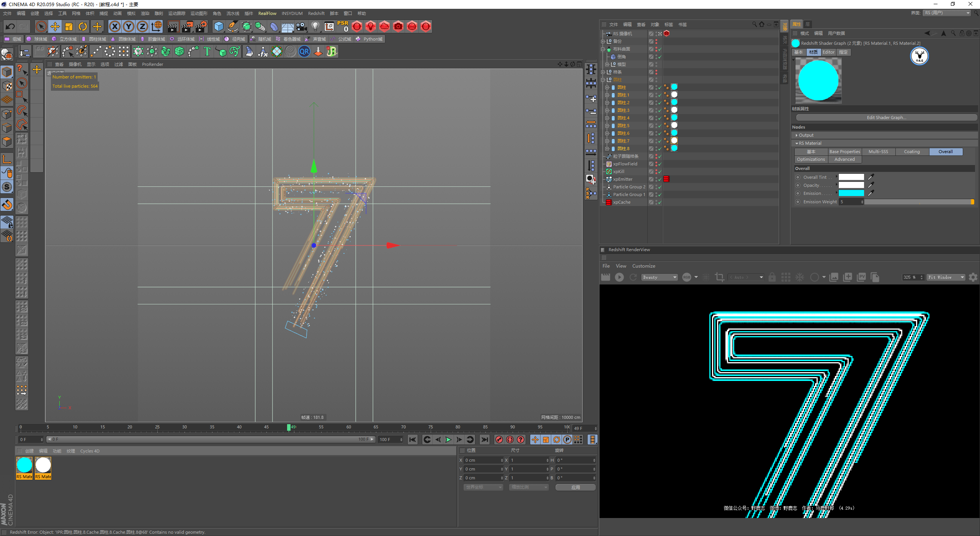Image resolution: width=980 pixels, height=536 pixels.
Task: Toggle the Emission radio button
Action: click(x=798, y=193)
